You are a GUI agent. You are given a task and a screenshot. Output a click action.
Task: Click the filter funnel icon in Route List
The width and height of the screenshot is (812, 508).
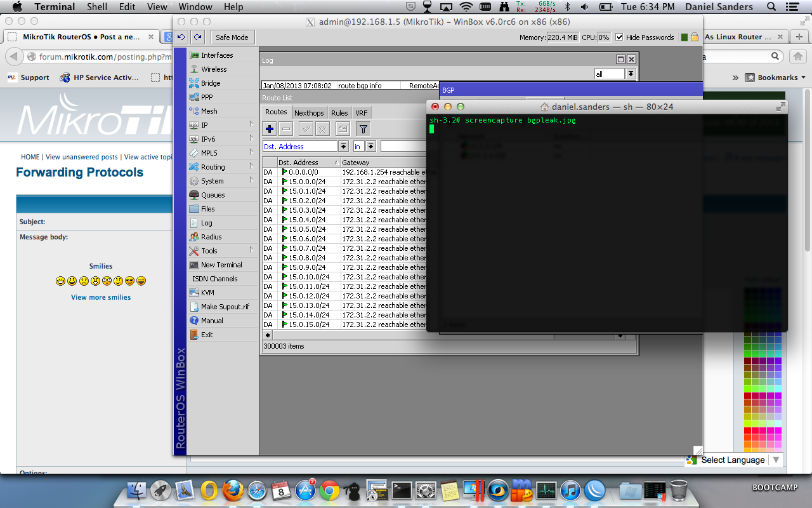(x=362, y=129)
